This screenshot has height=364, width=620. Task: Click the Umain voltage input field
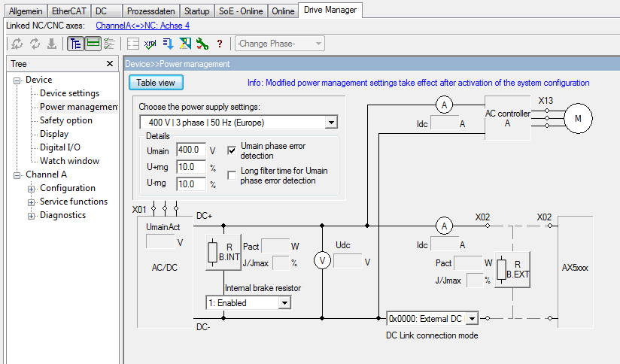(191, 150)
